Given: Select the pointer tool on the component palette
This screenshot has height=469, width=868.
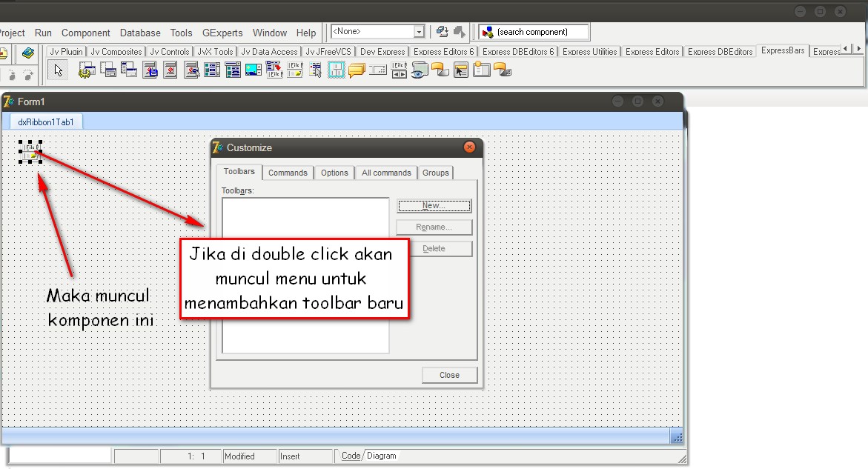Looking at the screenshot, I should pos(58,70).
